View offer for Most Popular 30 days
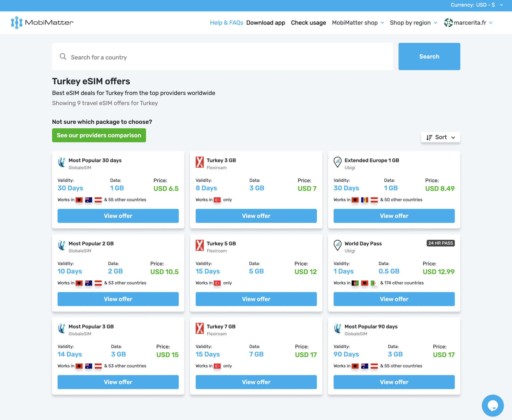The width and height of the screenshot is (512, 420). click(118, 216)
